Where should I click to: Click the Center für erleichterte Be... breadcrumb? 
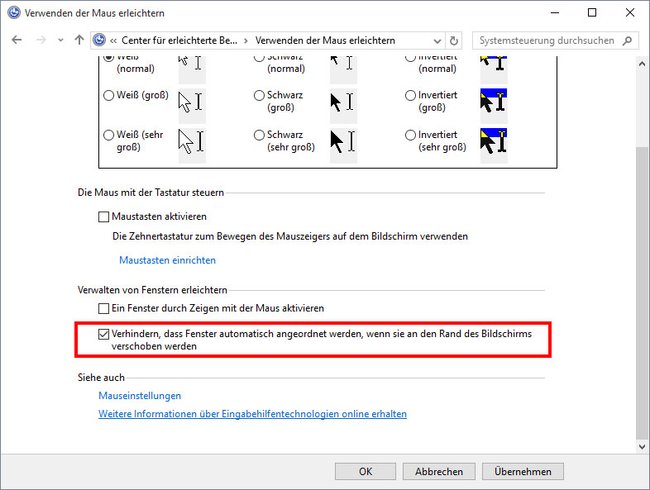coord(179,41)
